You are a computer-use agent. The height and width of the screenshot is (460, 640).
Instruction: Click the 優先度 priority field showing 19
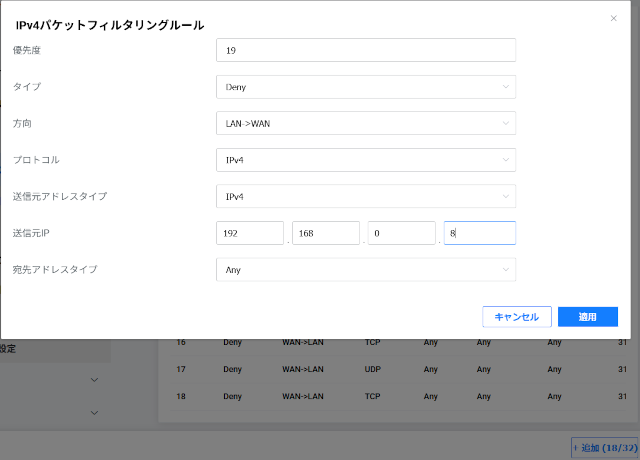point(366,50)
